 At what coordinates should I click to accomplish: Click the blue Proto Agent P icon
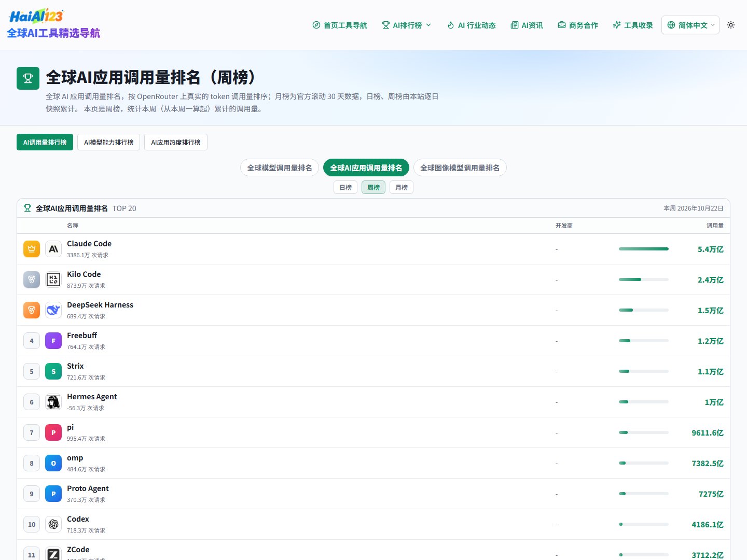pyautogui.click(x=53, y=494)
